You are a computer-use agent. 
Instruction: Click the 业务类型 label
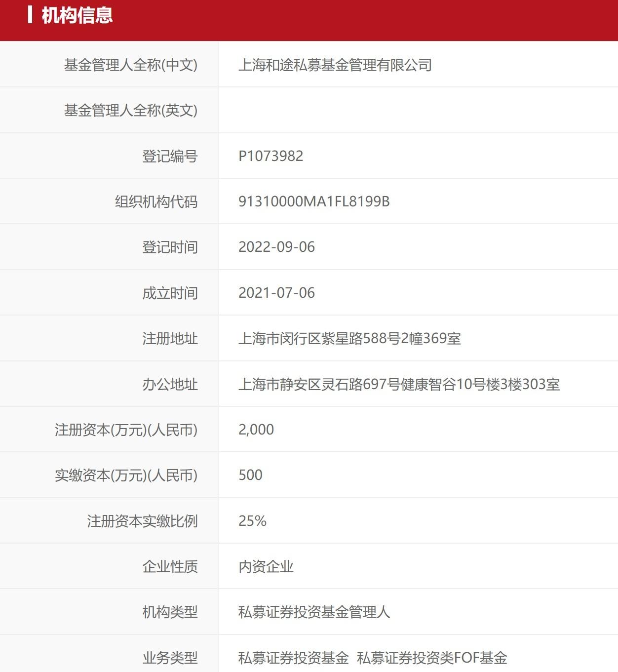pos(170,658)
